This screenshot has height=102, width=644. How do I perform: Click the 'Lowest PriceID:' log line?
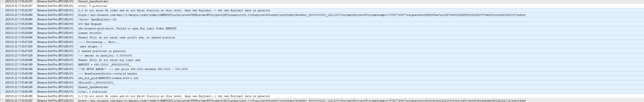tap(90, 33)
